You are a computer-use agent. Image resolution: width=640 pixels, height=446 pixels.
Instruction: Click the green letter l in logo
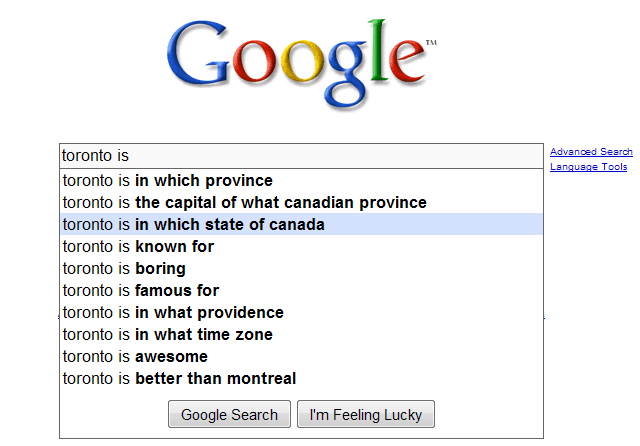tap(379, 50)
